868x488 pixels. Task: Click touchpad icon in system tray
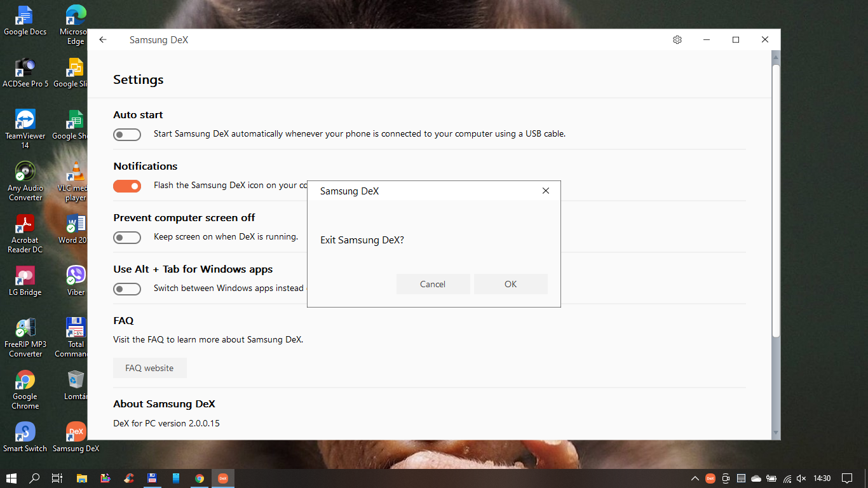point(741,478)
